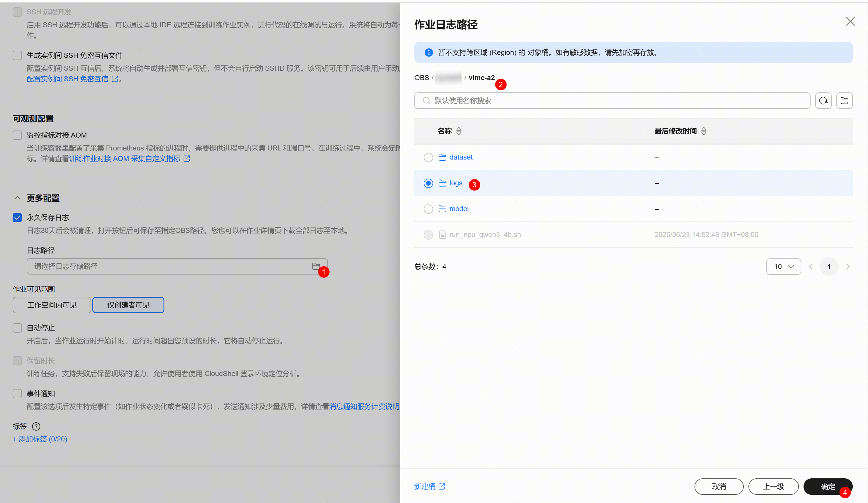
Task: Open 训练作业对接 AOM 采集自定义指标 link
Action: 125,159
